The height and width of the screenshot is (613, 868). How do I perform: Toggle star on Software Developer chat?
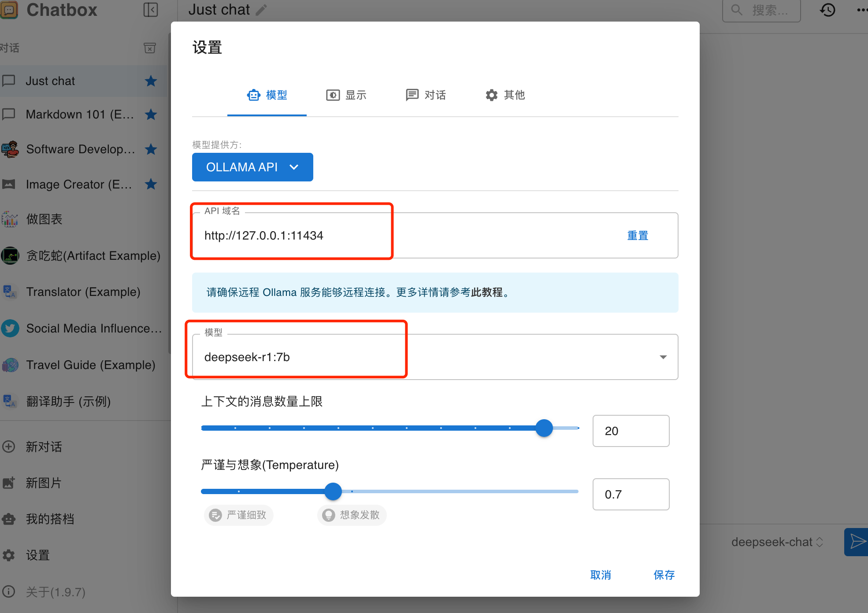click(x=151, y=149)
